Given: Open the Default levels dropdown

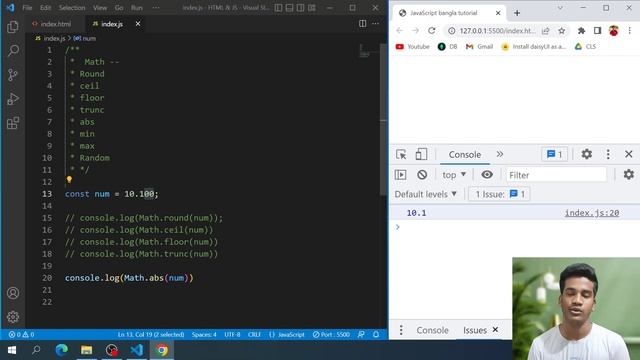Looking at the screenshot, I should pyautogui.click(x=425, y=194).
